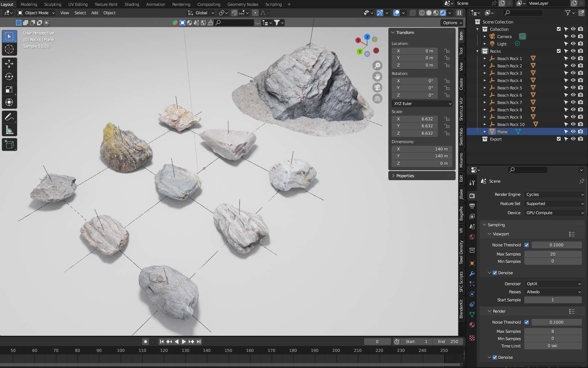
Task: Jump to the end frame
Action: coord(199,342)
